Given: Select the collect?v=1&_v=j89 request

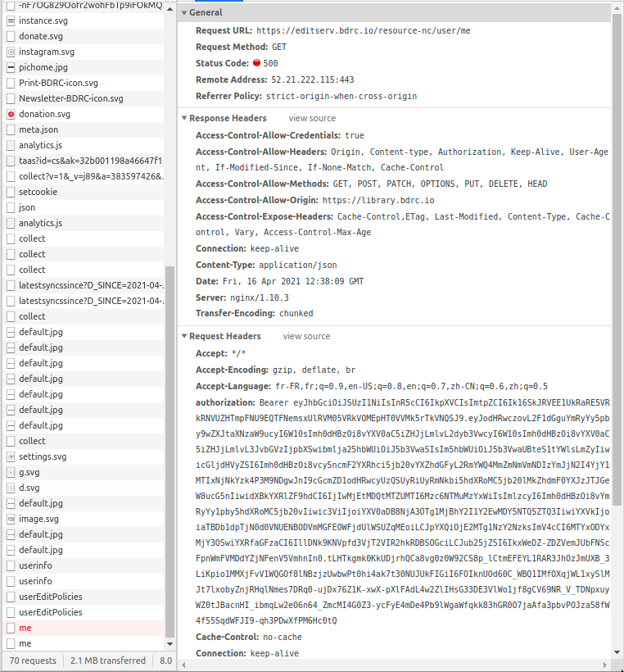Looking at the screenshot, I should pos(84,176).
